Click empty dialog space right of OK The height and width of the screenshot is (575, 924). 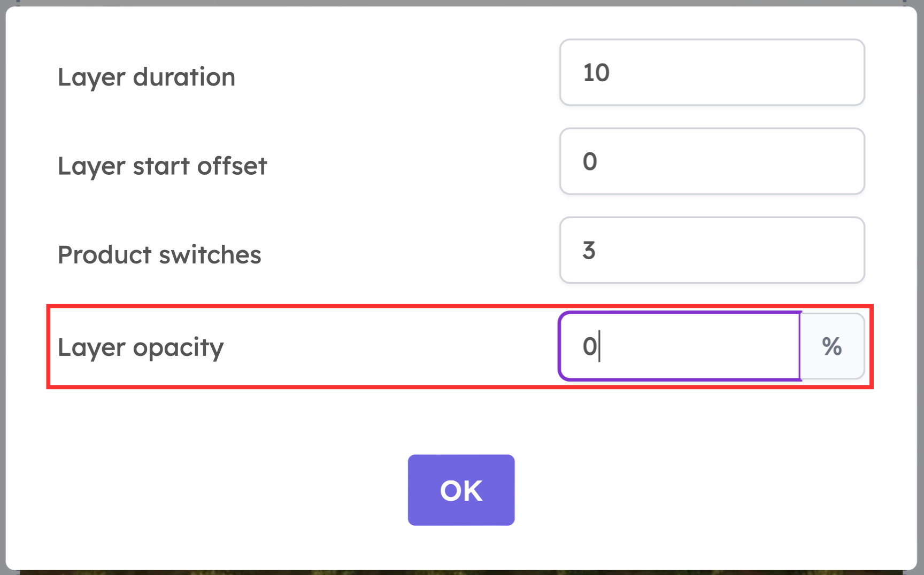[x=711, y=490]
